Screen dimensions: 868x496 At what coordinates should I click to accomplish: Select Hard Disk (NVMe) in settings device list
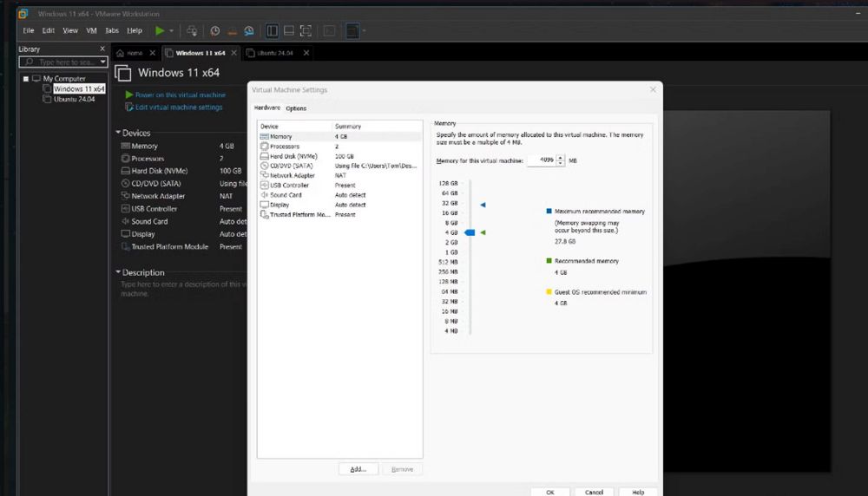[x=293, y=156]
